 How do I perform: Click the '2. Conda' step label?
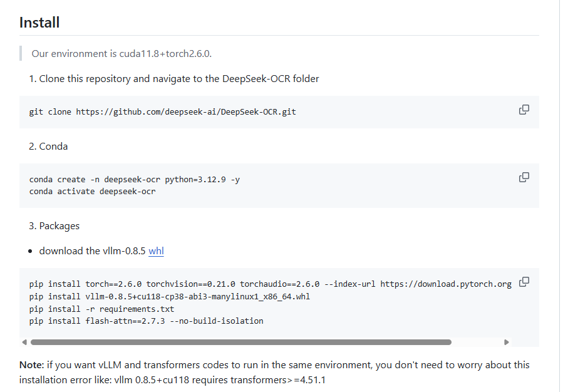coord(48,146)
